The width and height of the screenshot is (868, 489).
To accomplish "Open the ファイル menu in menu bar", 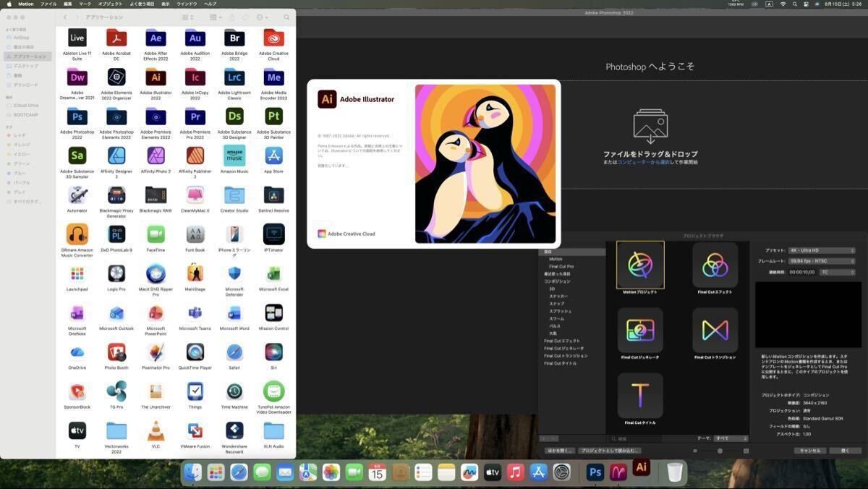I will pos(48,4).
